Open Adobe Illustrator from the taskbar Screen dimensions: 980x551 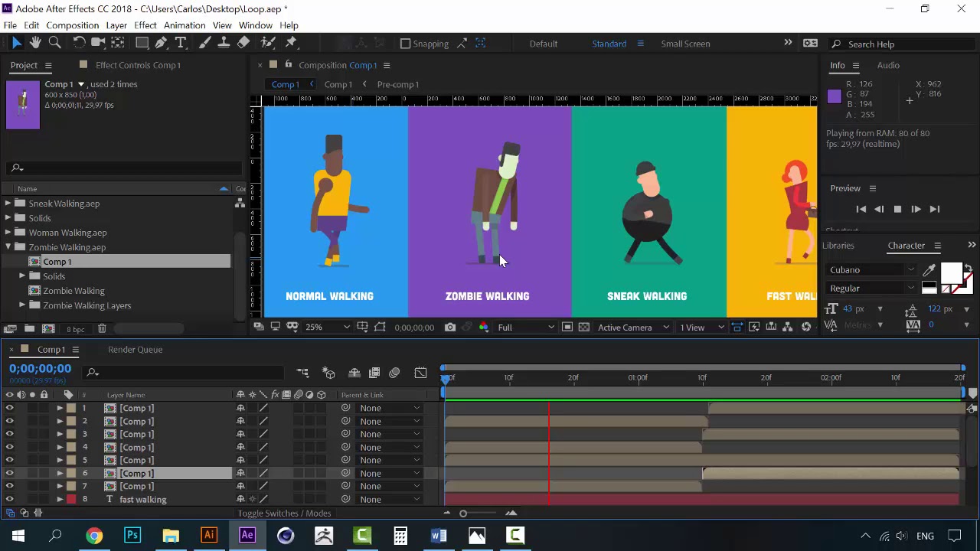[209, 536]
